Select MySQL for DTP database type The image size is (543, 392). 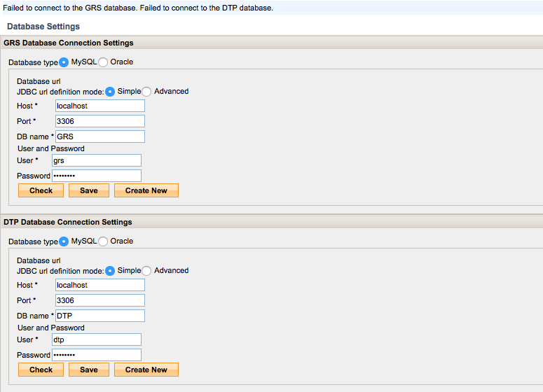pyautogui.click(x=64, y=241)
